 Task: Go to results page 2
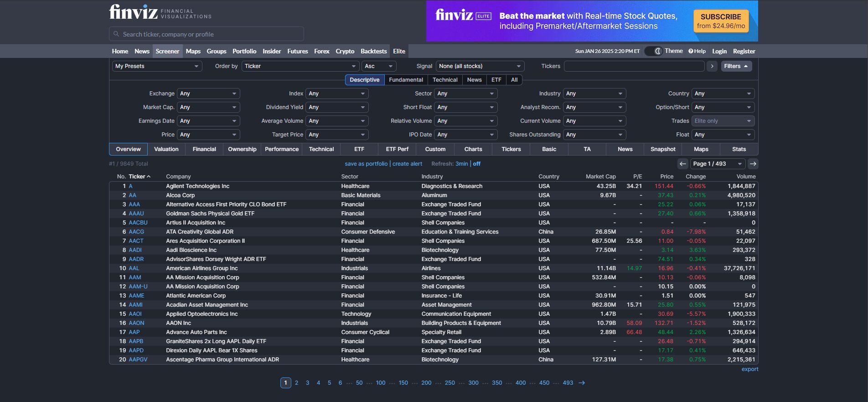[x=296, y=383]
